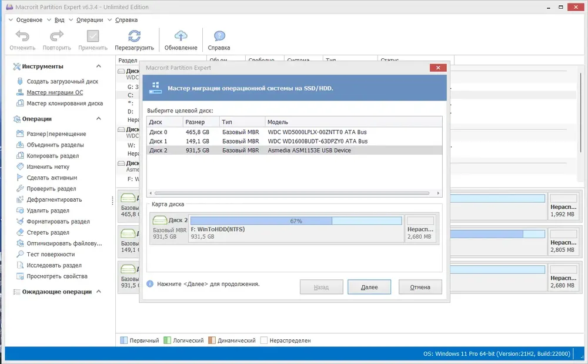The image size is (588, 364).
Task: Choose Копировать раздел operation
Action: 52,156
